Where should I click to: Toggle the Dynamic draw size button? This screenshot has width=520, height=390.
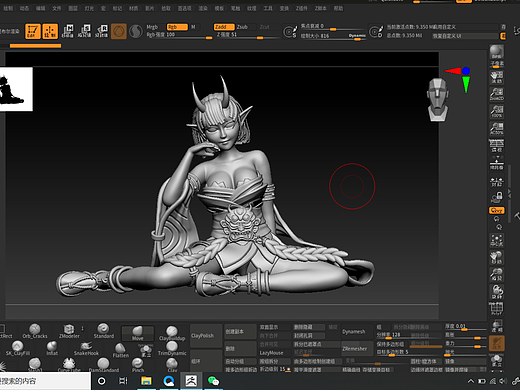[x=357, y=36]
